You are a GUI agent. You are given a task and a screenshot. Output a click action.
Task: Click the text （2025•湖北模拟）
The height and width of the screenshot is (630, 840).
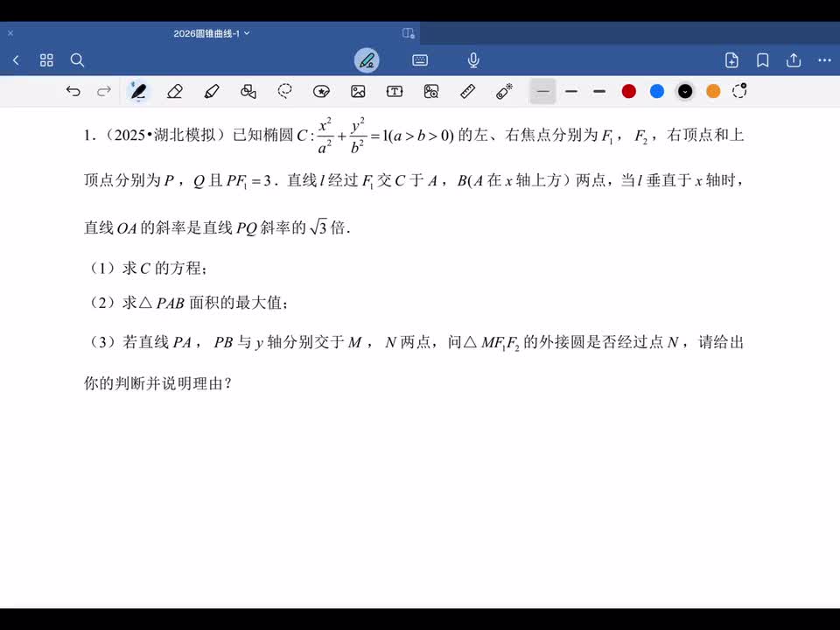pyautogui.click(x=165, y=135)
